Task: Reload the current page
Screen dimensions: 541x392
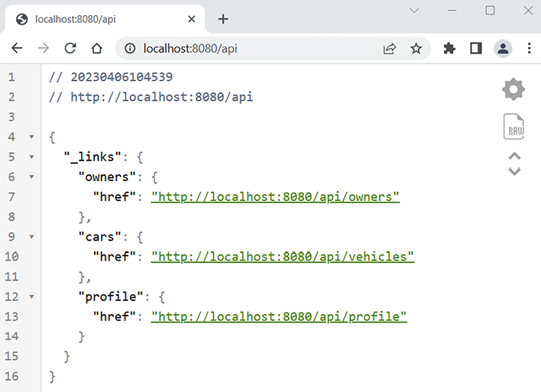Action: coord(70,48)
